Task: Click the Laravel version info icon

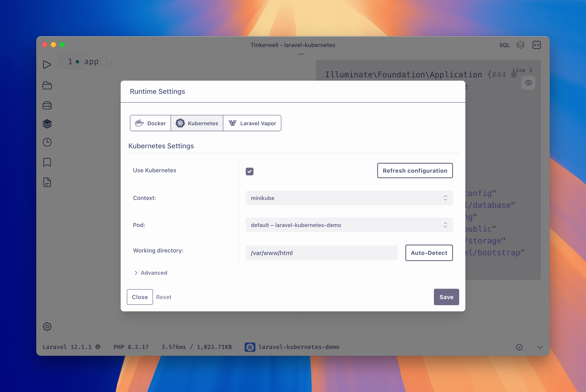Action: click(x=98, y=347)
